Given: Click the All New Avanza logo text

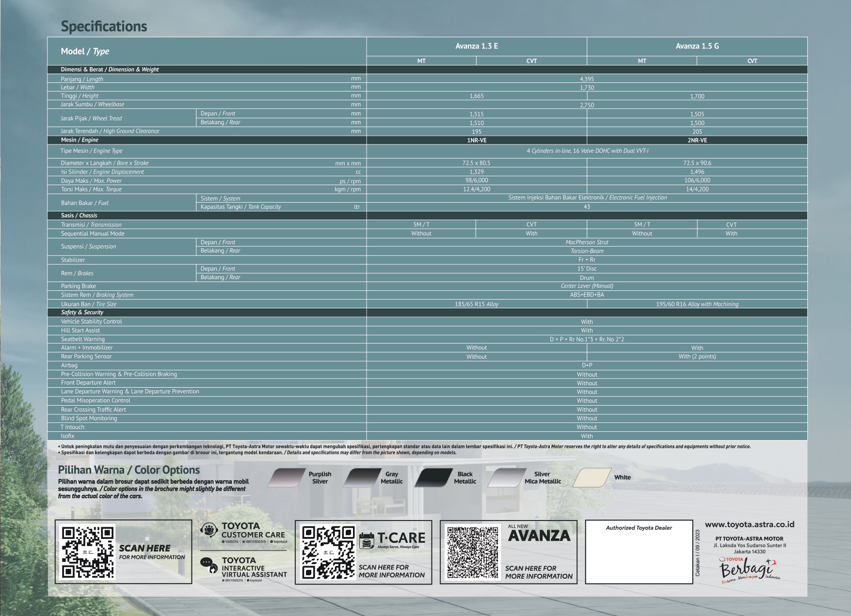Looking at the screenshot, I should [x=539, y=534].
